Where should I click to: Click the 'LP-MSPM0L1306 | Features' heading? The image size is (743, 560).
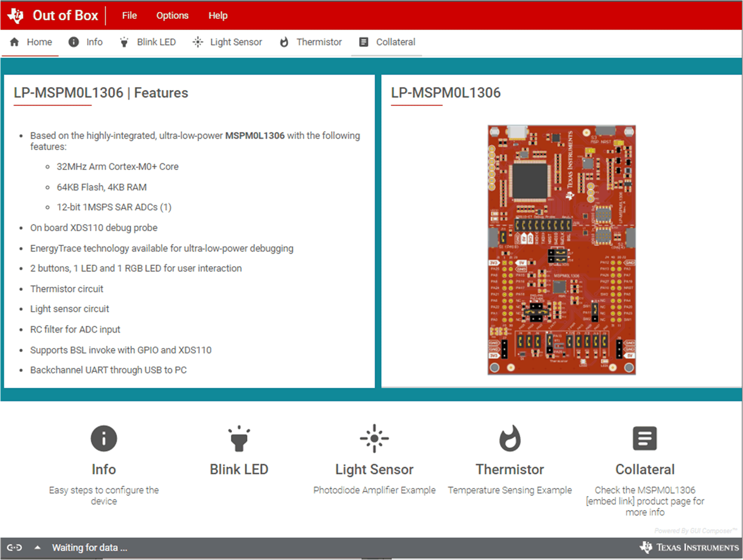101,93
